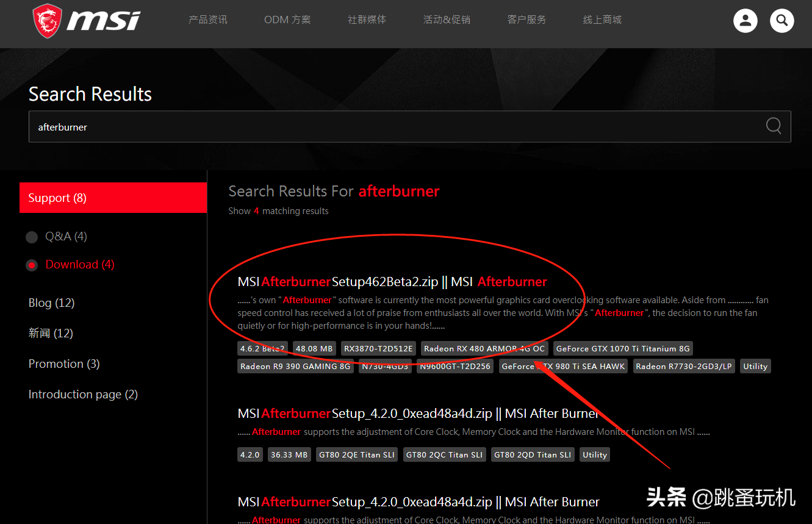This screenshot has height=524, width=812.
Task: Click the Radeon R7730-2GD3/LP tag
Action: click(684, 366)
